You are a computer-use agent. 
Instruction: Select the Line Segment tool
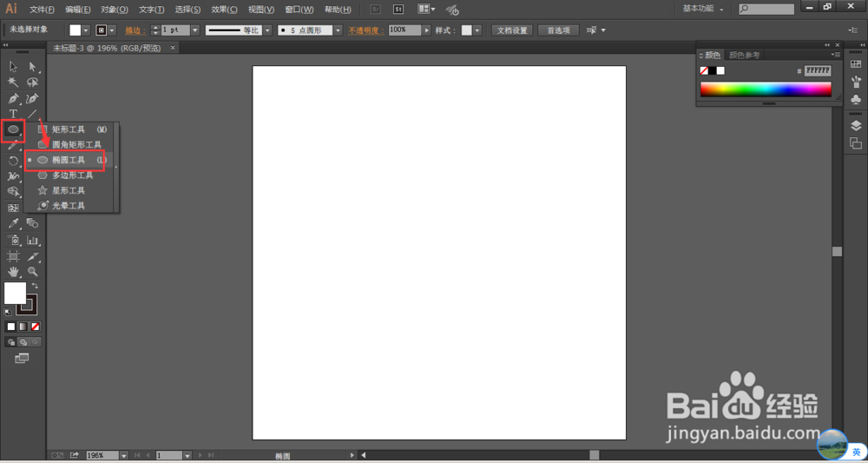[32, 114]
